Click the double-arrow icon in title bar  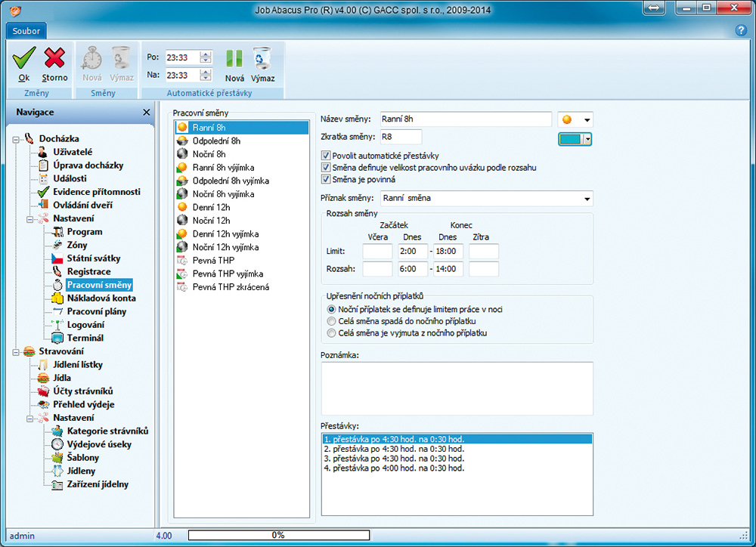pos(654,8)
